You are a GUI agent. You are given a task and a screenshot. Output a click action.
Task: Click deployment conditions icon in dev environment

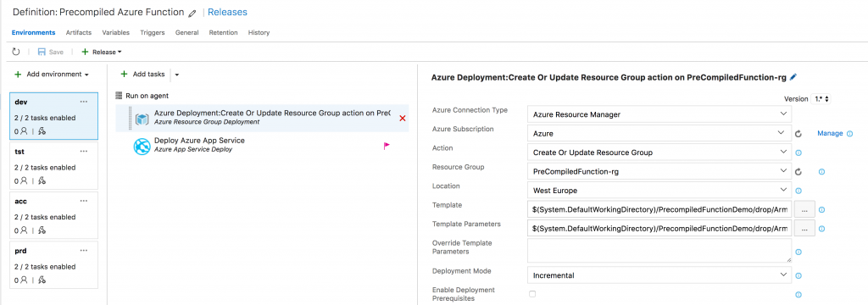42,131
